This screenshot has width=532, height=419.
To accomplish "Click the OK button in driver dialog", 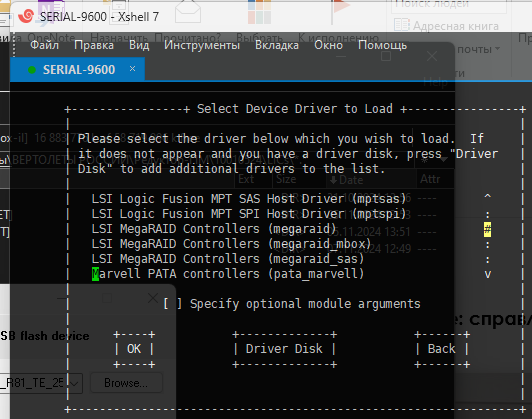I will [134, 349].
